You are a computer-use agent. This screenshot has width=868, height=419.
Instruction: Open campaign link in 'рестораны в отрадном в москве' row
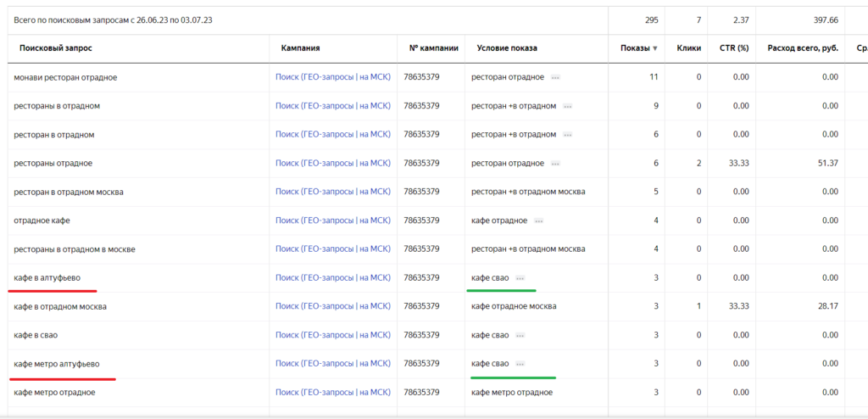click(x=332, y=249)
